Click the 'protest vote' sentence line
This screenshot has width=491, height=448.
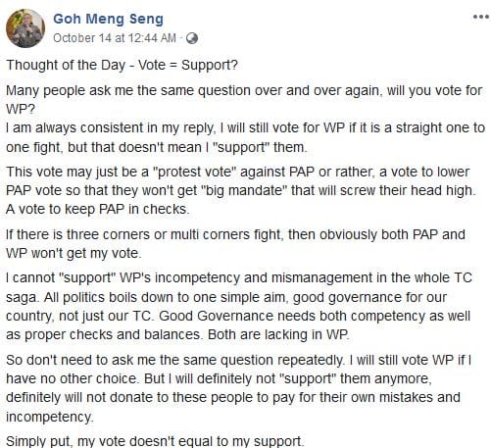[238, 172]
